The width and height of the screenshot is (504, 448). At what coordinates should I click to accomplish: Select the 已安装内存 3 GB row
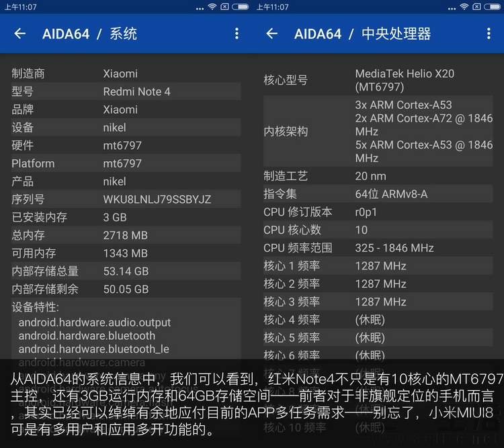(126, 218)
